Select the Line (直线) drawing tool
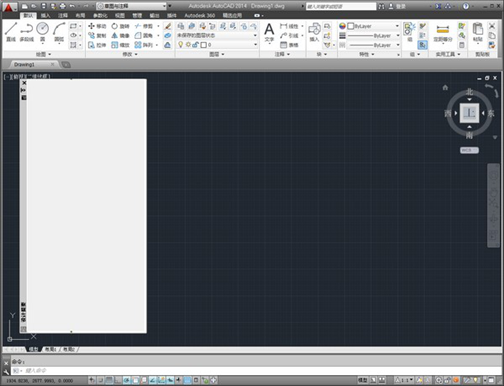504x386 pixels. pos(11,32)
